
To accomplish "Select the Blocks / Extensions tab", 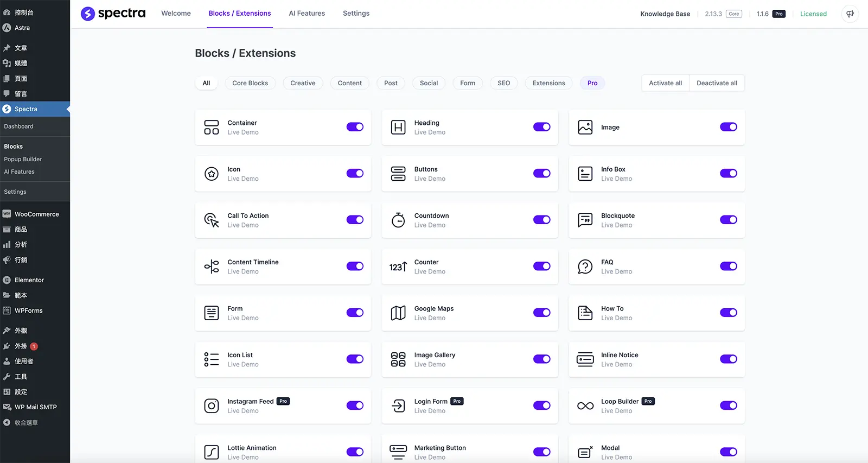I will (x=240, y=14).
